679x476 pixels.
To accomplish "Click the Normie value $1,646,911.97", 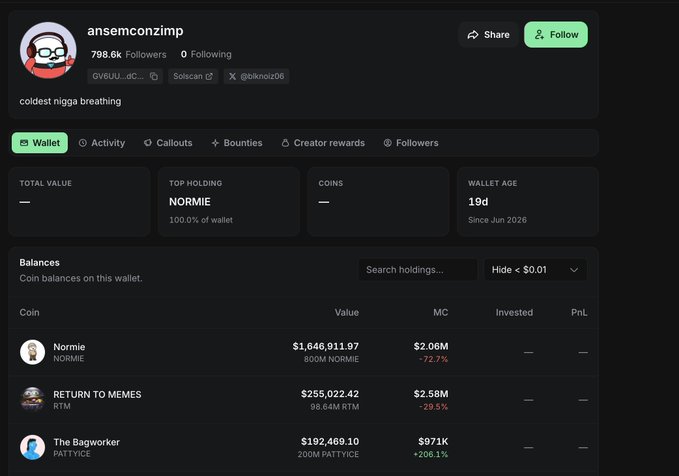I will pyautogui.click(x=326, y=346).
